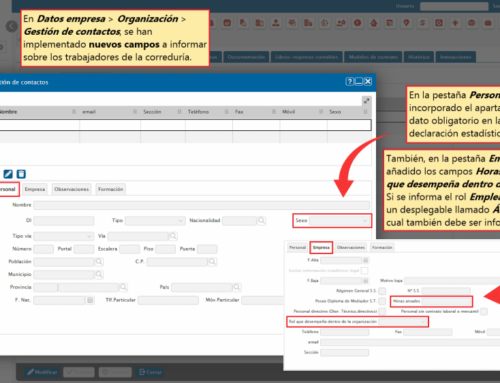Open the calendar icon in the red toolbar

pos(227,23)
